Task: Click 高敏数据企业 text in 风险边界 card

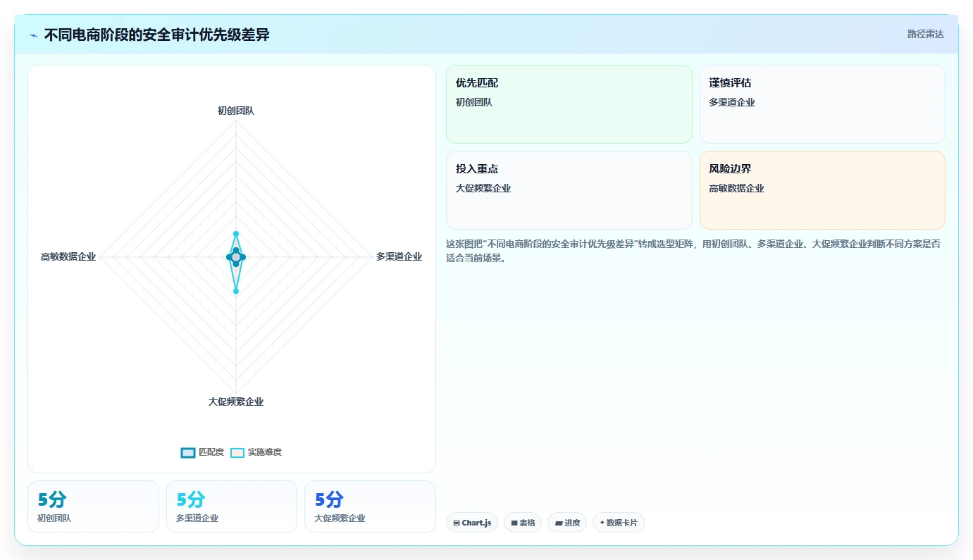Action: pyautogui.click(x=736, y=188)
